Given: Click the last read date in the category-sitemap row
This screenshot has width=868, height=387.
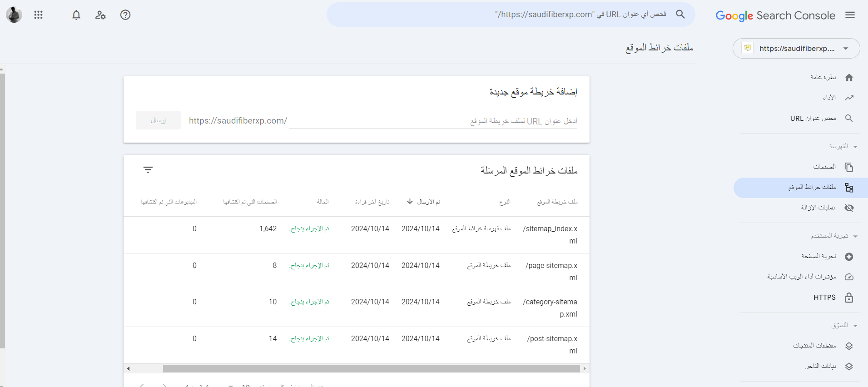Looking at the screenshot, I should [370, 302].
